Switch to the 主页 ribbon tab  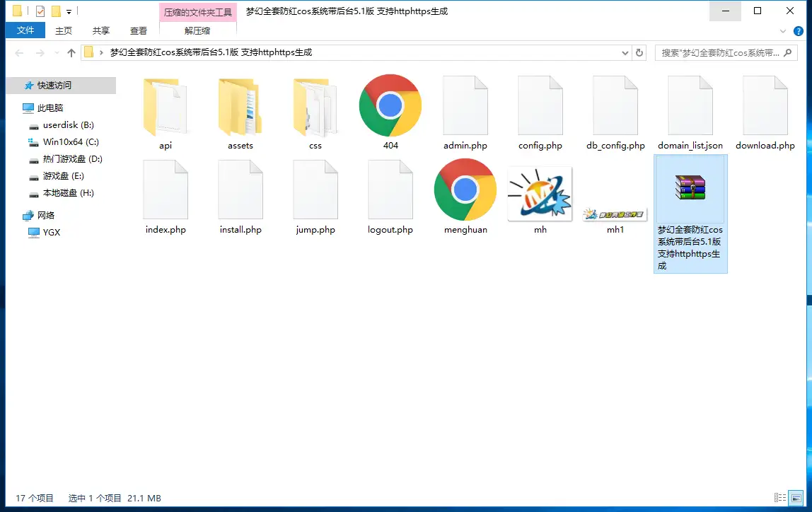coord(63,30)
